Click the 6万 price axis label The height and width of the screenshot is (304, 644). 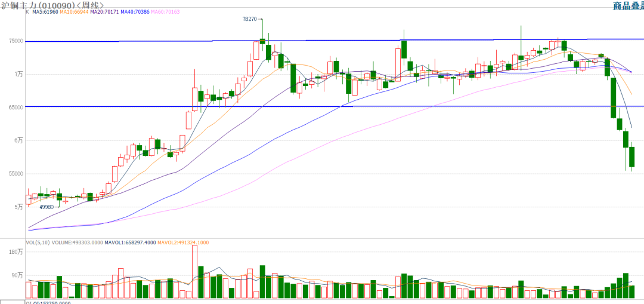(18, 140)
